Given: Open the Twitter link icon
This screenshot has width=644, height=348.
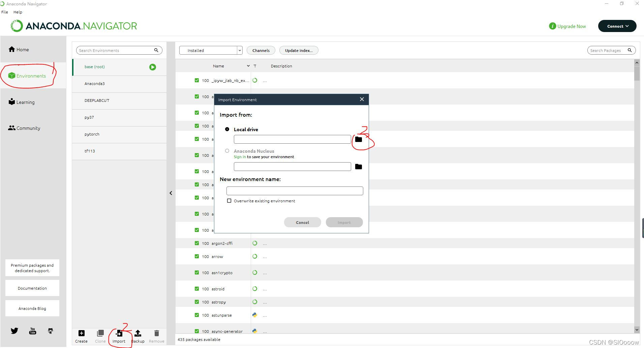Looking at the screenshot, I should (14, 331).
